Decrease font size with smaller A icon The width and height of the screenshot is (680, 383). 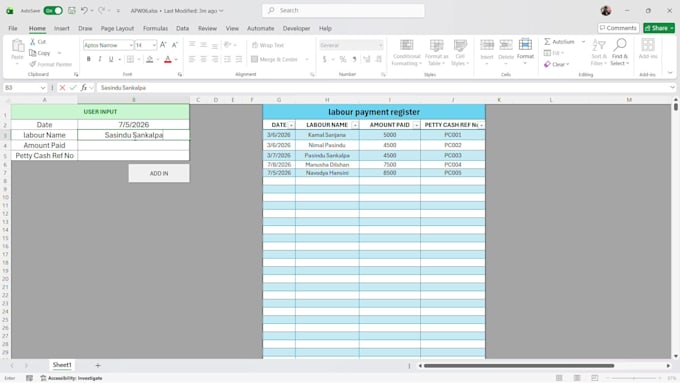pyautogui.click(x=175, y=45)
